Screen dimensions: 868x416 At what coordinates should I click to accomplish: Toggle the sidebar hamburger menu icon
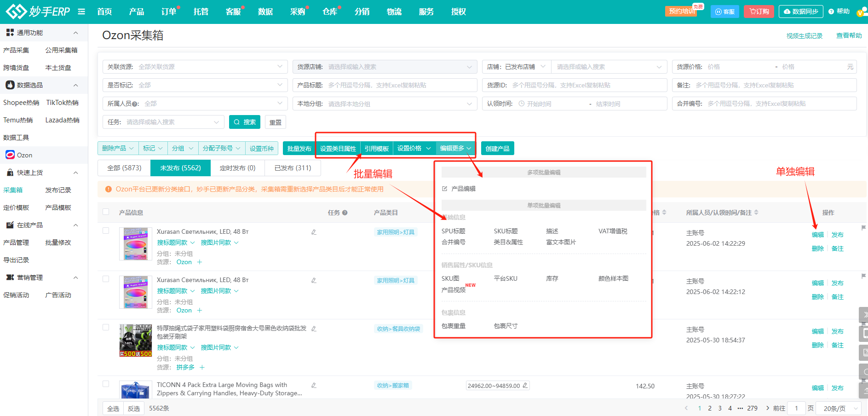[x=81, y=12]
